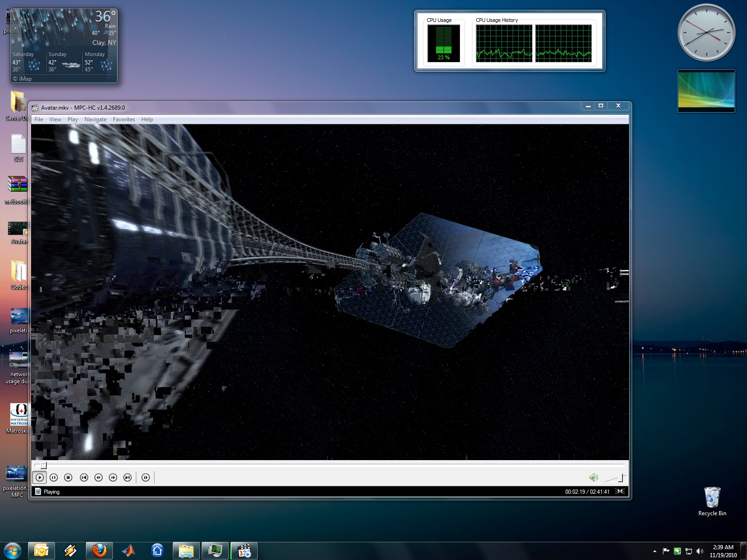This screenshot has width=747, height=560.
Task: Click the volume slider handle
Action: [x=620, y=477]
